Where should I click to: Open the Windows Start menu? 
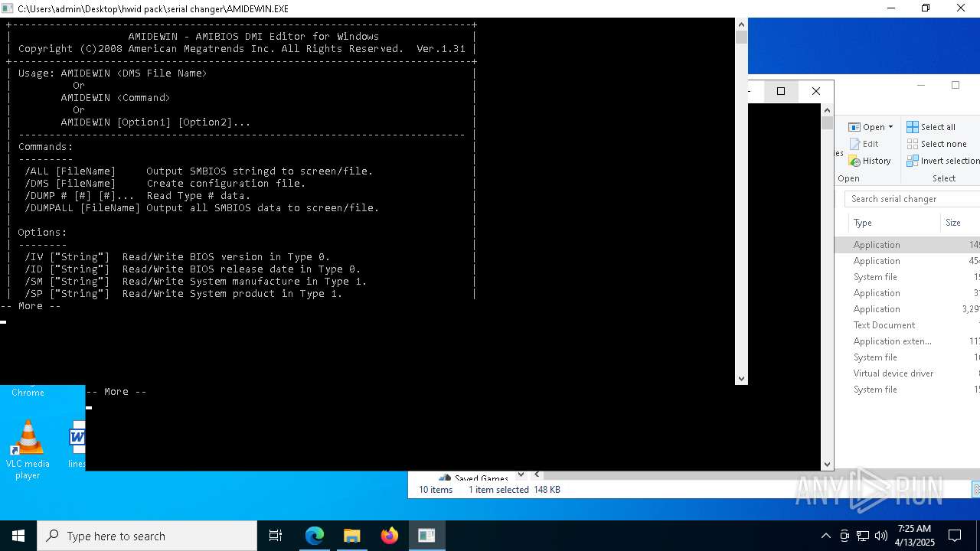pyautogui.click(x=18, y=536)
